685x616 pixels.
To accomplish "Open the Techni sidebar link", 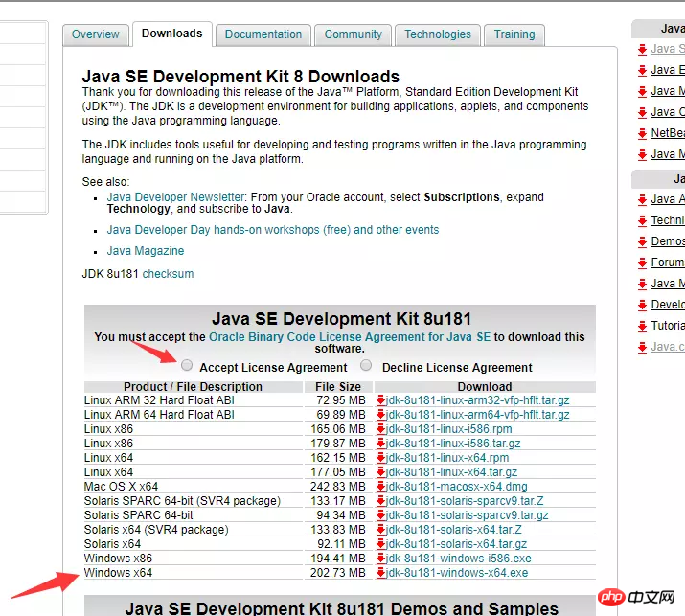I will (x=668, y=220).
